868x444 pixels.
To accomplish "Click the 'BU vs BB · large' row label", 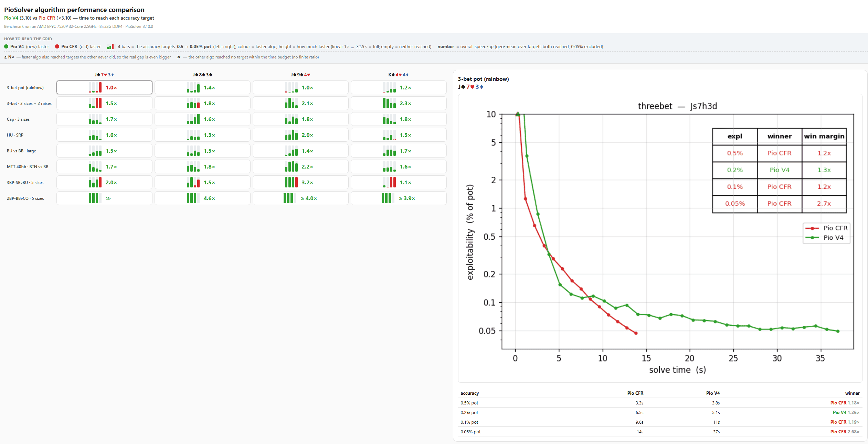I will [21, 151].
